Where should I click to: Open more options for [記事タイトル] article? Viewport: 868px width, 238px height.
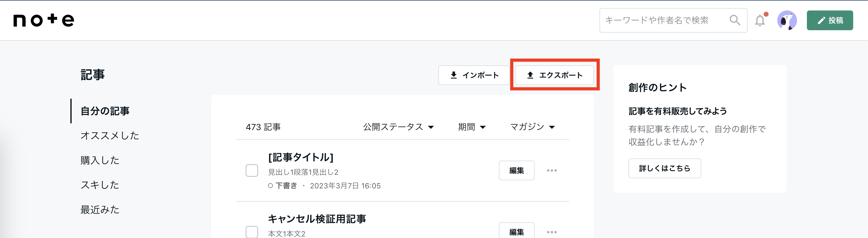(552, 170)
